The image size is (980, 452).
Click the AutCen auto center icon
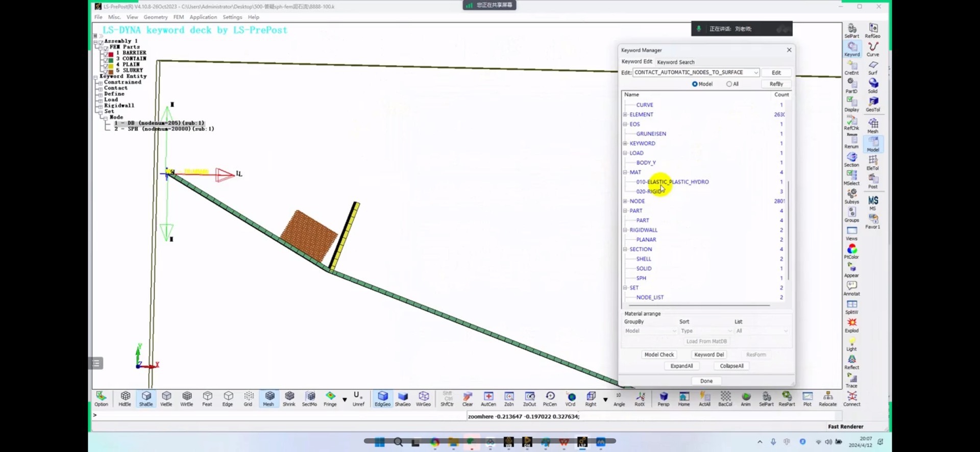[x=488, y=398]
